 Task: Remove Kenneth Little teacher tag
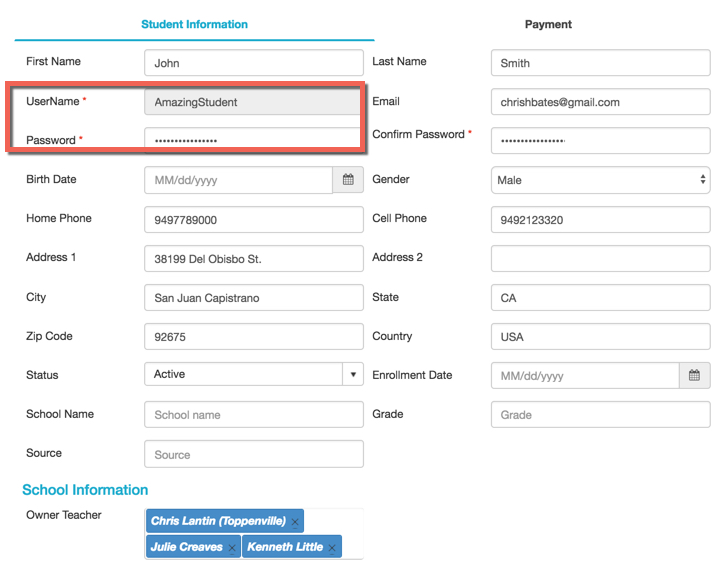(332, 548)
